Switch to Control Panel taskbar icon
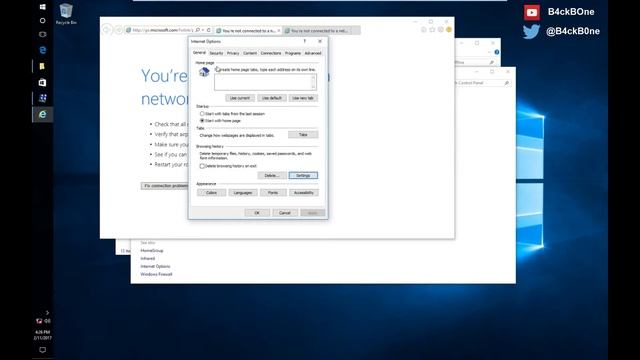 tap(42, 98)
